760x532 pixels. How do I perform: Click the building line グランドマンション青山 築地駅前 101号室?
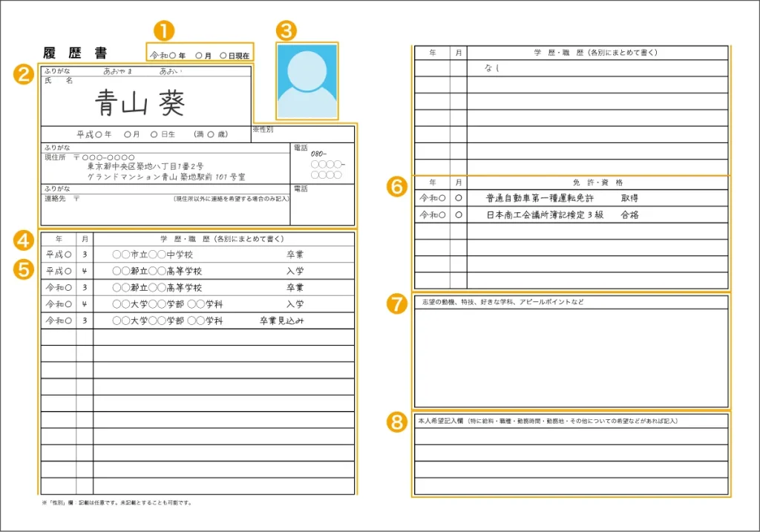[x=166, y=177]
